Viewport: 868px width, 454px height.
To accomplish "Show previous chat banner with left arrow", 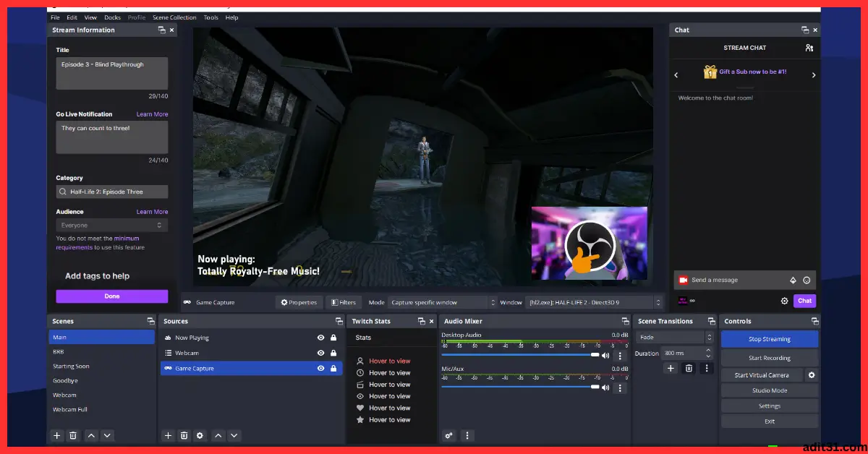I will pos(676,74).
